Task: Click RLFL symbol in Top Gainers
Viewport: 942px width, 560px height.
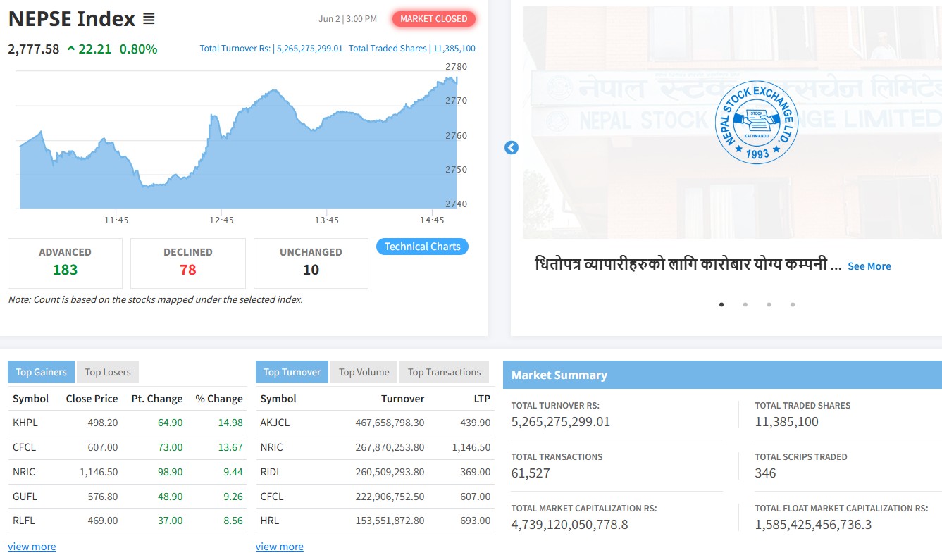Action: point(24,521)
